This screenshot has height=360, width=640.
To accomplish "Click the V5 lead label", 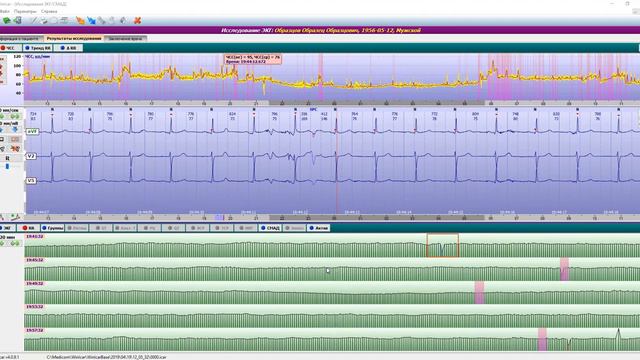I will pyautogui.click(x=31, y=180).
